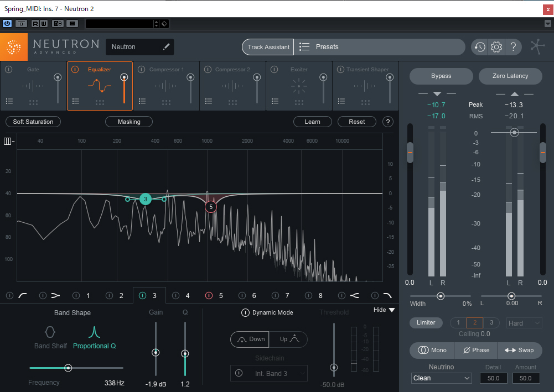Click the Width slider handle
This screenshot has height=392, width=554.
(x=441, y=296)
